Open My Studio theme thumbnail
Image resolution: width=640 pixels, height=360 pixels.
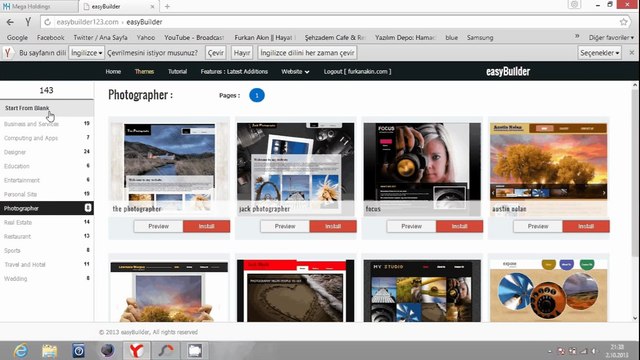tap(422, 291)
